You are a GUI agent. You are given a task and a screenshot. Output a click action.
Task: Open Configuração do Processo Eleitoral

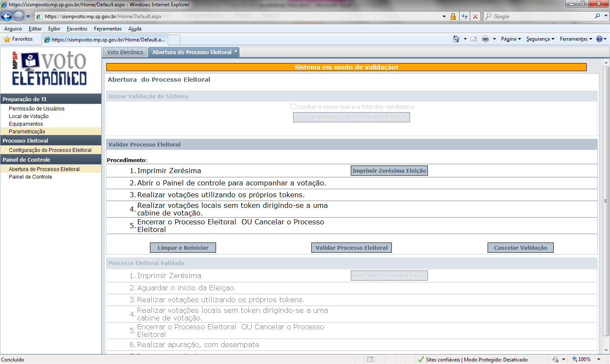[50, 150]
